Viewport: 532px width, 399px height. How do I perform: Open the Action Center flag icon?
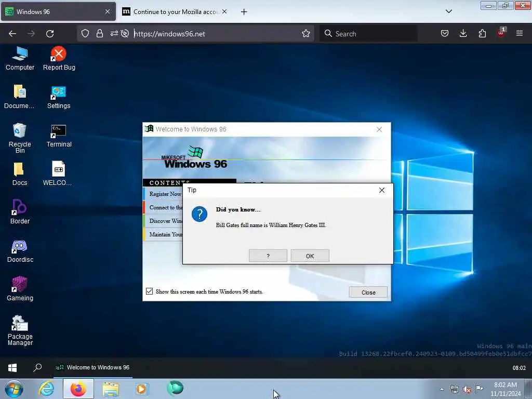point(479,389)
